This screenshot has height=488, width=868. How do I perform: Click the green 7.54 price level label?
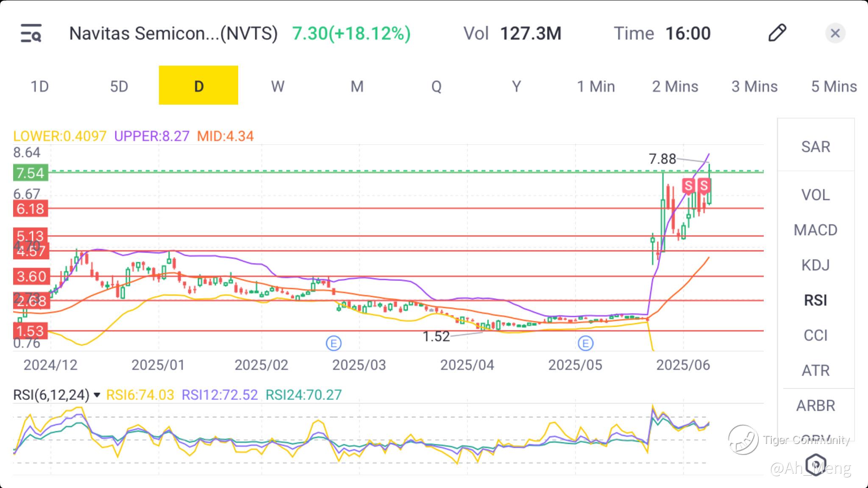(31, 173)
